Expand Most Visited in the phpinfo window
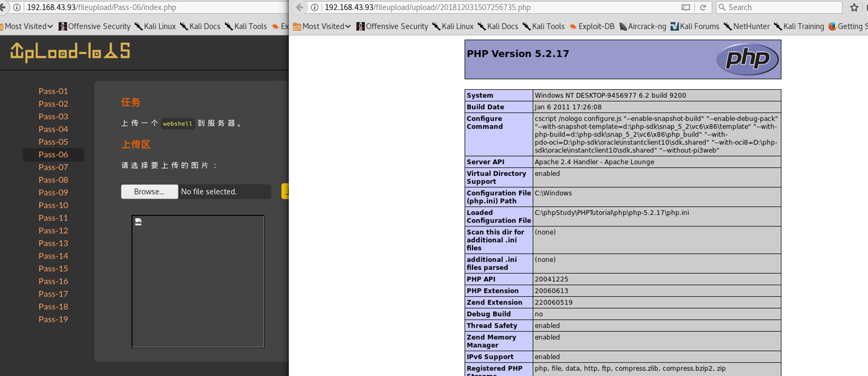The image size is (868, 376). 322,26
